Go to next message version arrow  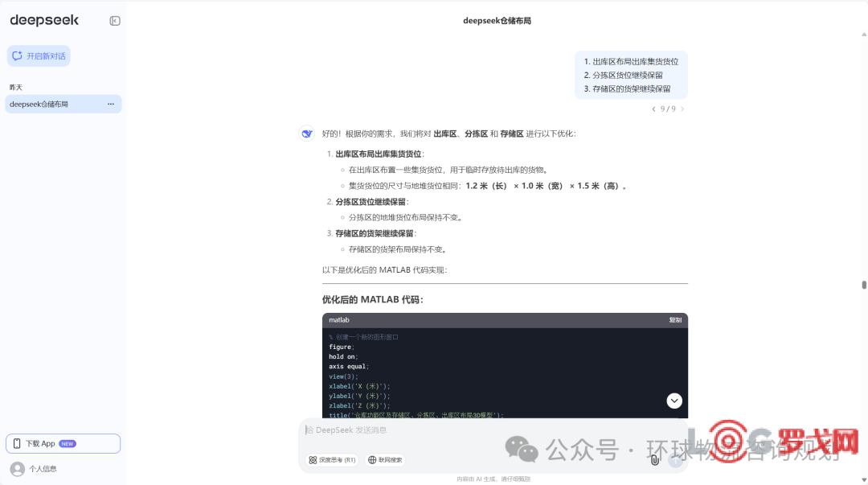pyautogui.click(x=682, y=109)
